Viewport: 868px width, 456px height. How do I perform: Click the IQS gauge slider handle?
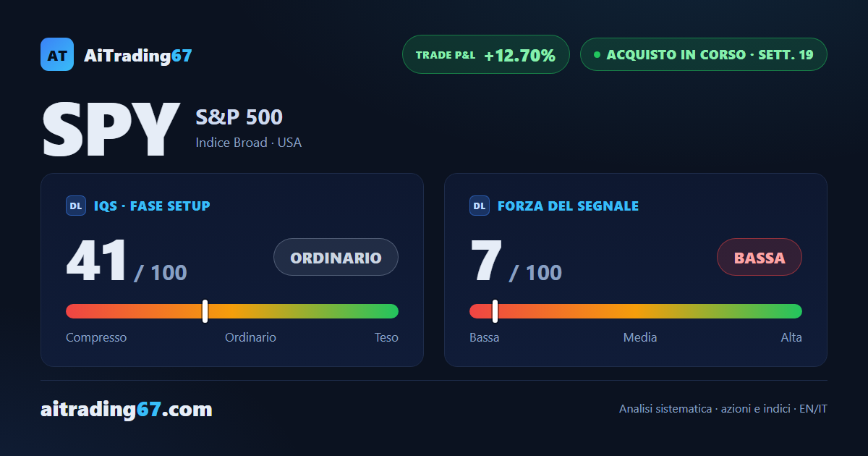pos(205,311)
